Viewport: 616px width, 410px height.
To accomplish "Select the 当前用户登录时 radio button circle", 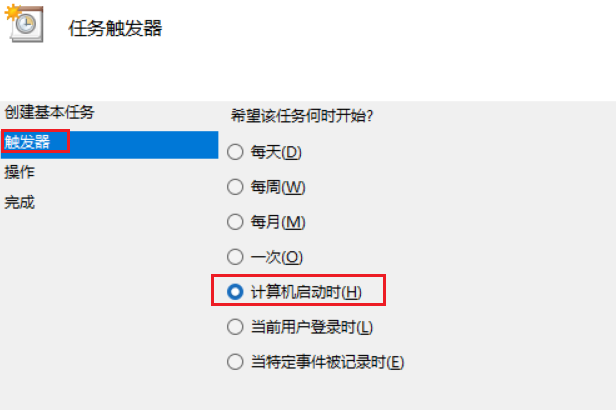I will [x=235, y=327].
